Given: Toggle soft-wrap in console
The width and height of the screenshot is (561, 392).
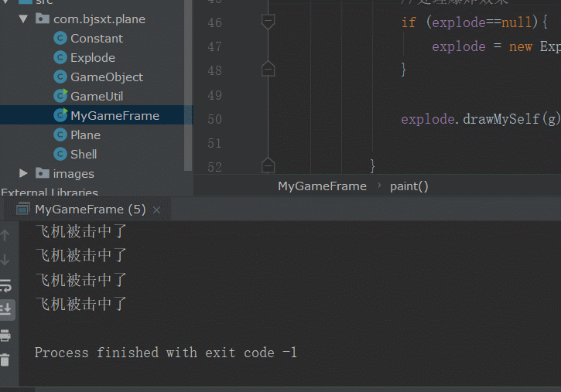Looking at the screenshot, I should click(x=5, y=285).
